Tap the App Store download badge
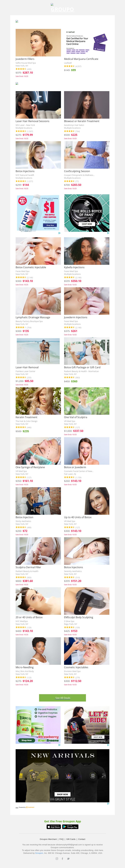 pyautogui.click(x=54, y=827)
